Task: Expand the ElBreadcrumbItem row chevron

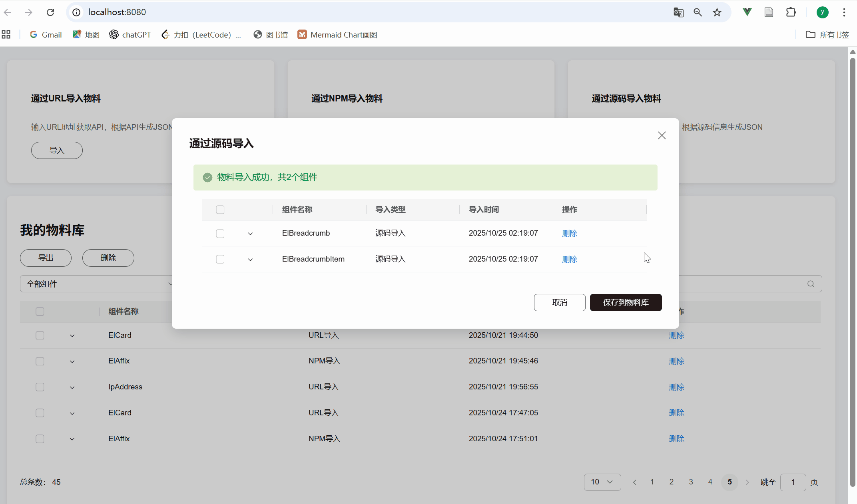Action: click(x=250, y=260)
